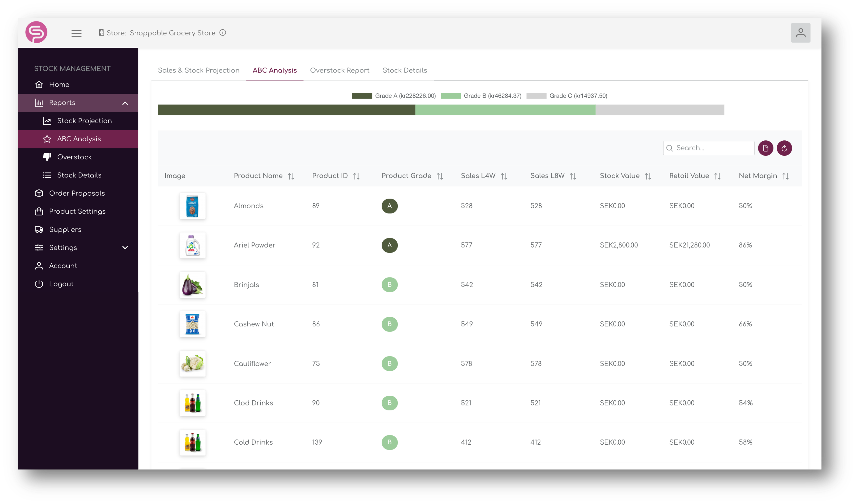The width and height of the screenshot is (856, 504).
Task: Open the Stock Details tab
Action: click(x=404, y=70)
